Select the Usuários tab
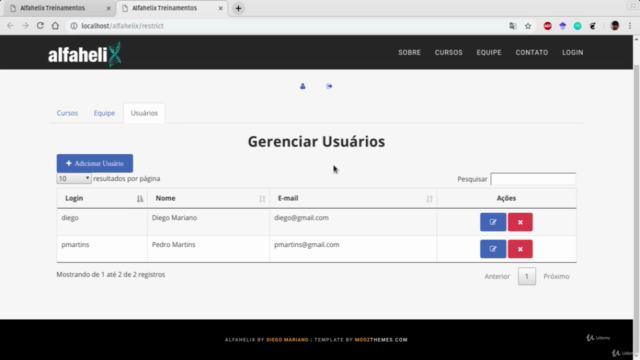The image size is (640, 360). pyautogui.click(x=144, y=113)
